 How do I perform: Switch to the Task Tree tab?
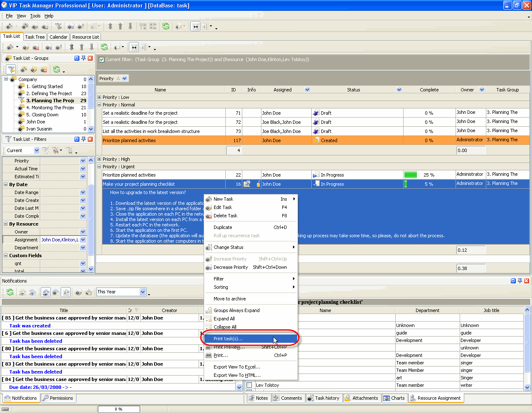coord(35,37)
